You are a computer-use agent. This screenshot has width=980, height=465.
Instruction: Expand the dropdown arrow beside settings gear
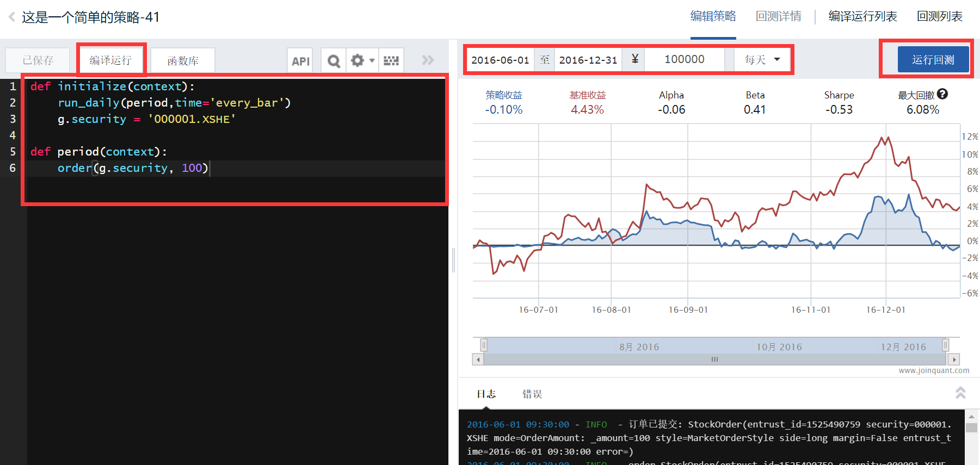tap(372, 60)
